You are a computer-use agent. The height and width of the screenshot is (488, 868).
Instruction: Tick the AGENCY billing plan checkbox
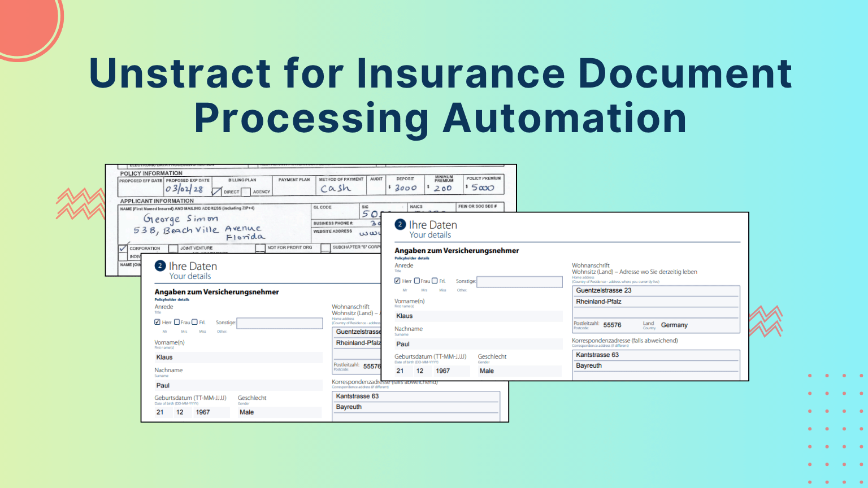click(x=246, y=191)
